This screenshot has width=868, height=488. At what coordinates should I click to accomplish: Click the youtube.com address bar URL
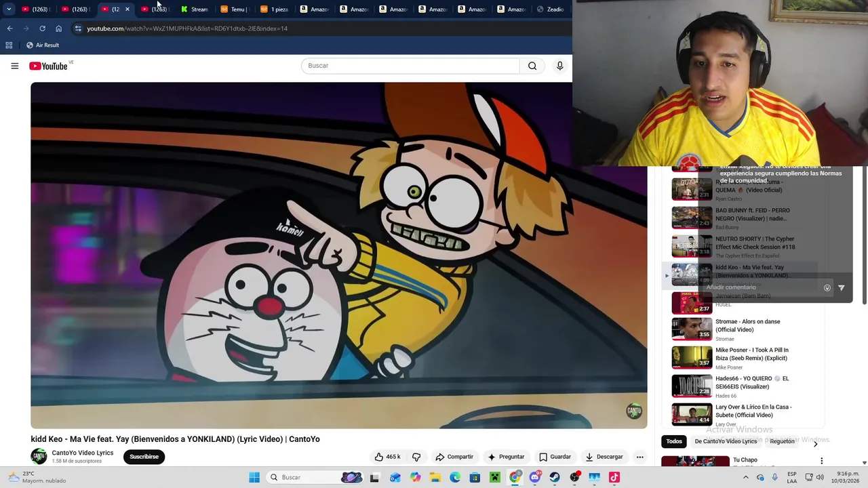(187, 28)
